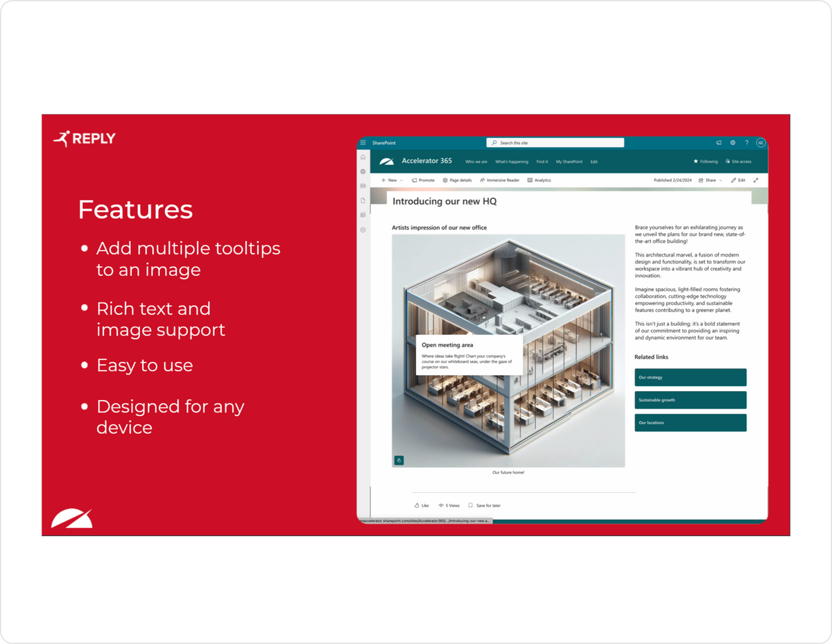Expand the GC account avatar menu
832x644 pixels.
(760, 143)
